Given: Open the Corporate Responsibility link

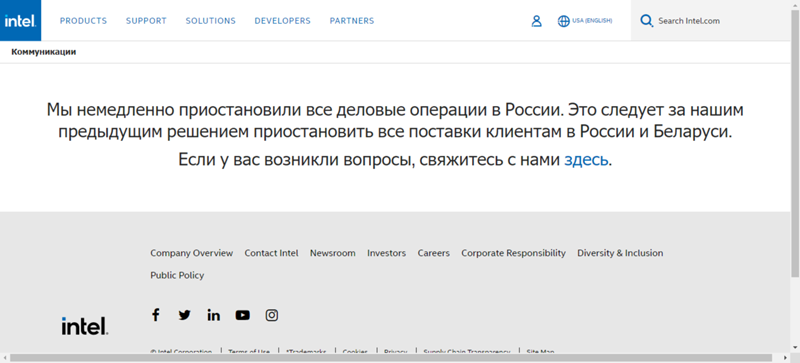Looking at the screenshot, I should (x=513, y=253).
